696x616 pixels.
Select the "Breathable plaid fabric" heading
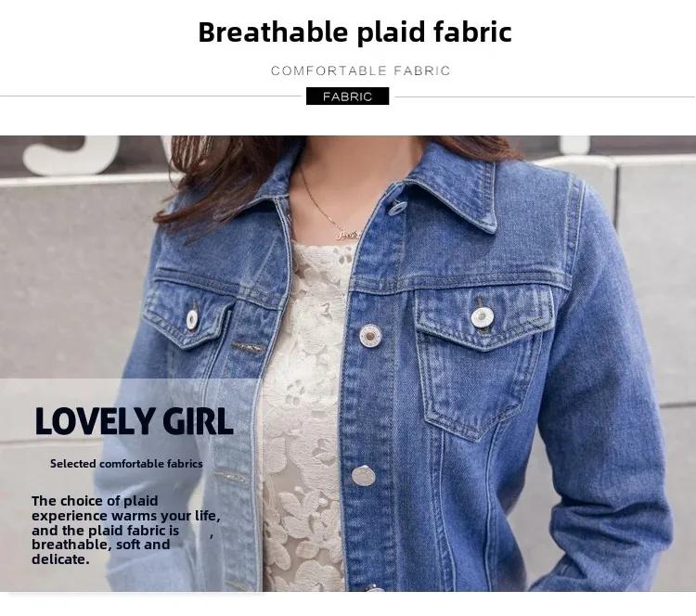pos(354,32)
